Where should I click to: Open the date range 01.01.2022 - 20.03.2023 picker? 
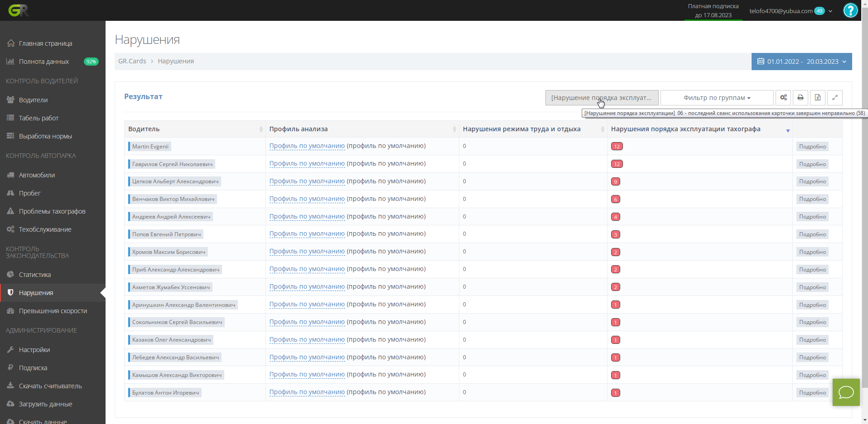801,62
